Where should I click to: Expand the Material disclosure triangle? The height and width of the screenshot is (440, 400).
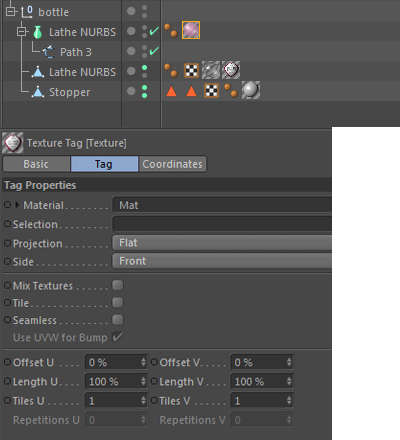coord(17,205)
